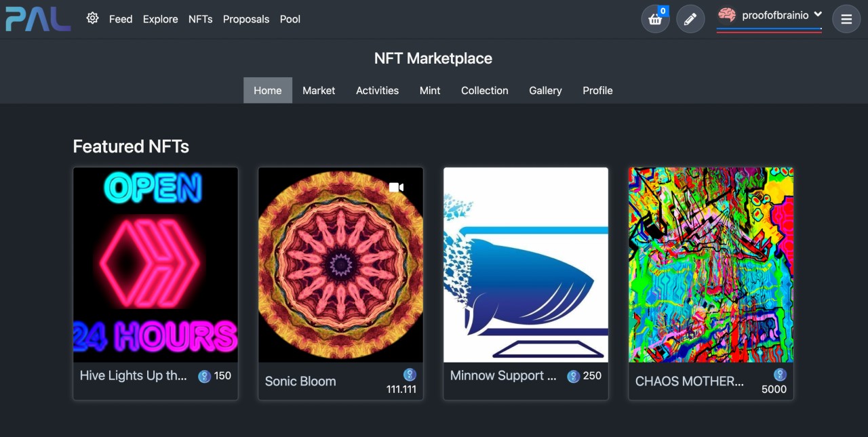
Task: Open NFTs in the top navigation
Action: (201, 19)
